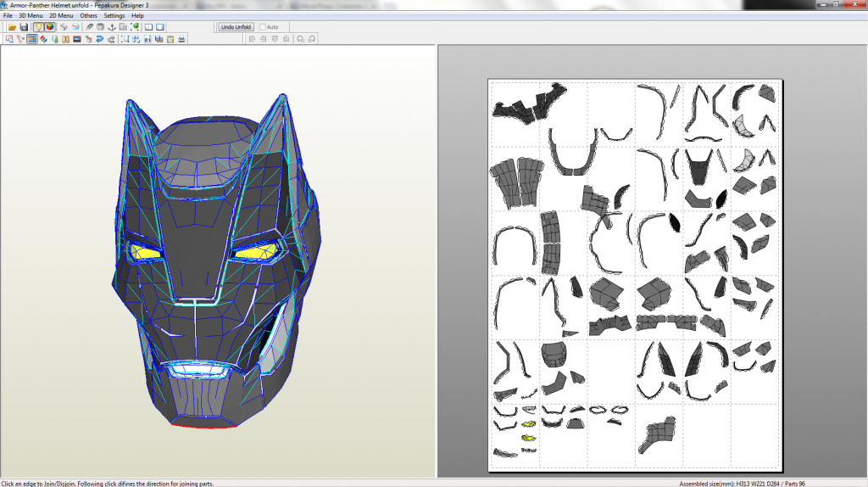The image size is (868, 487).
Task: Select the orange T text input tool
Action: point(65,39)
